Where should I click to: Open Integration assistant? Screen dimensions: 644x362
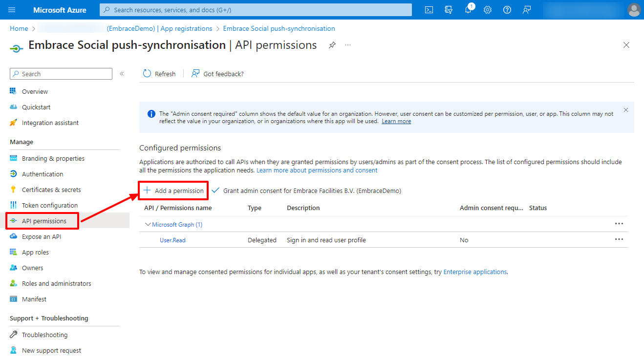pyautogui.click(x=50, y=123)
